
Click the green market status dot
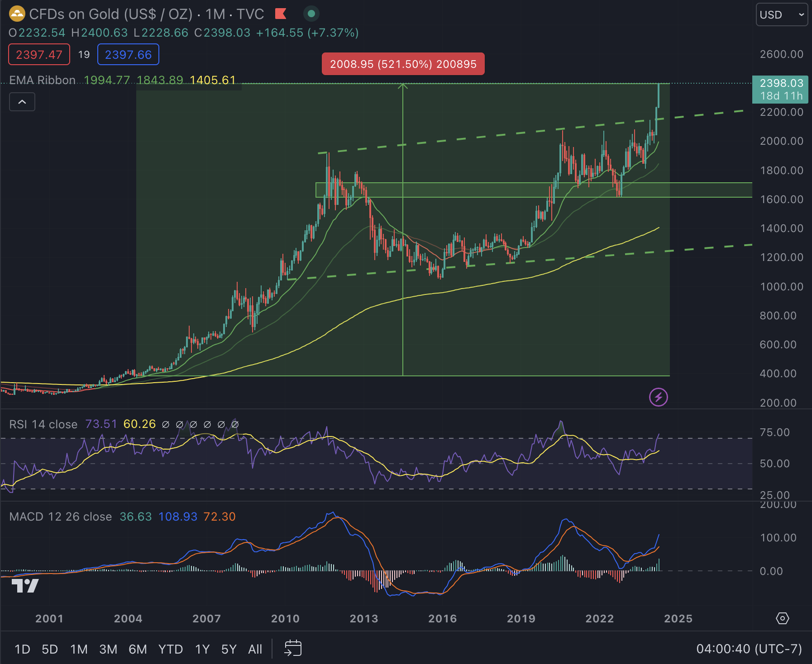tap(311, 14)
